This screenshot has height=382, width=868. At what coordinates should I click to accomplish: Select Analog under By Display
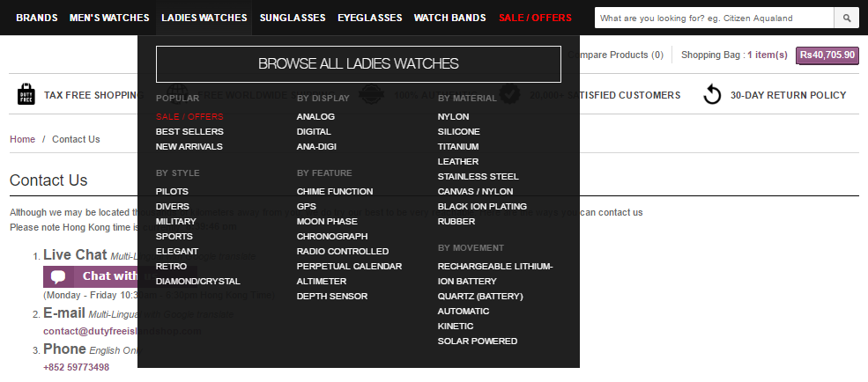pos(315,116)
